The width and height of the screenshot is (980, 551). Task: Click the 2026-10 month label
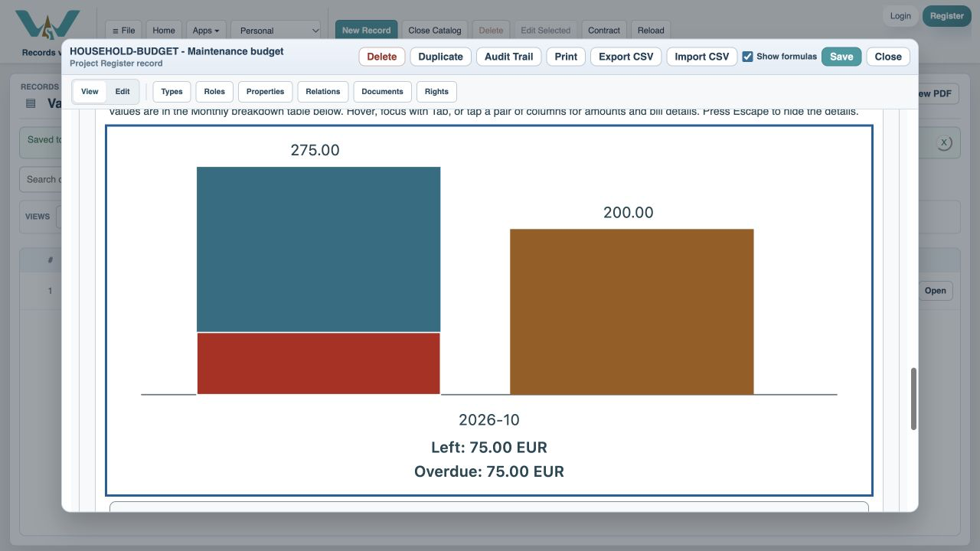pos(489,420)
